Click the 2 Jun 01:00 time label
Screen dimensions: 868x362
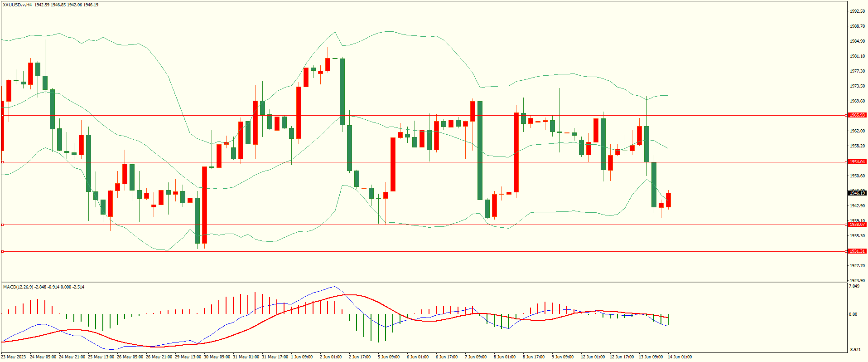coord(331,357)
